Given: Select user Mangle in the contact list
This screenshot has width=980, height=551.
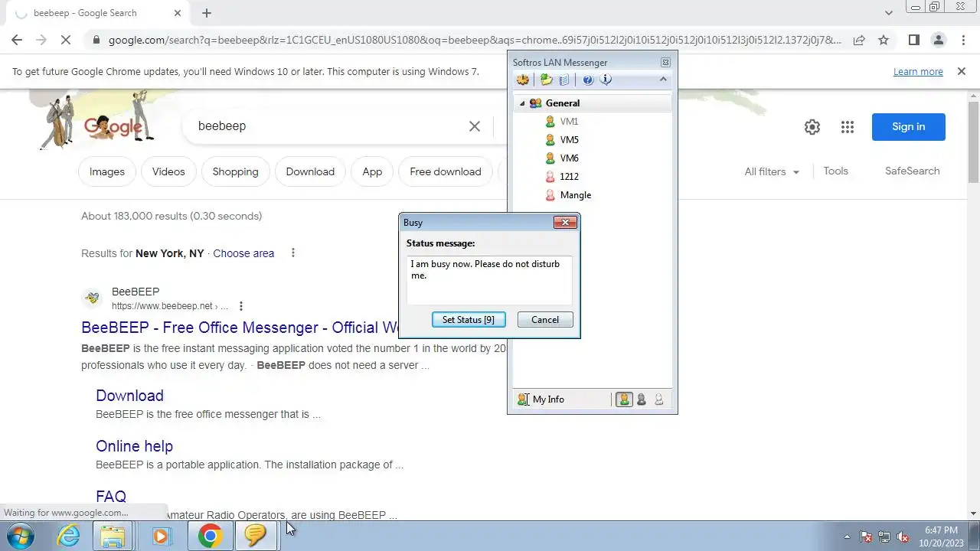Looking at the screenshot, I should [x=575, y=195].
